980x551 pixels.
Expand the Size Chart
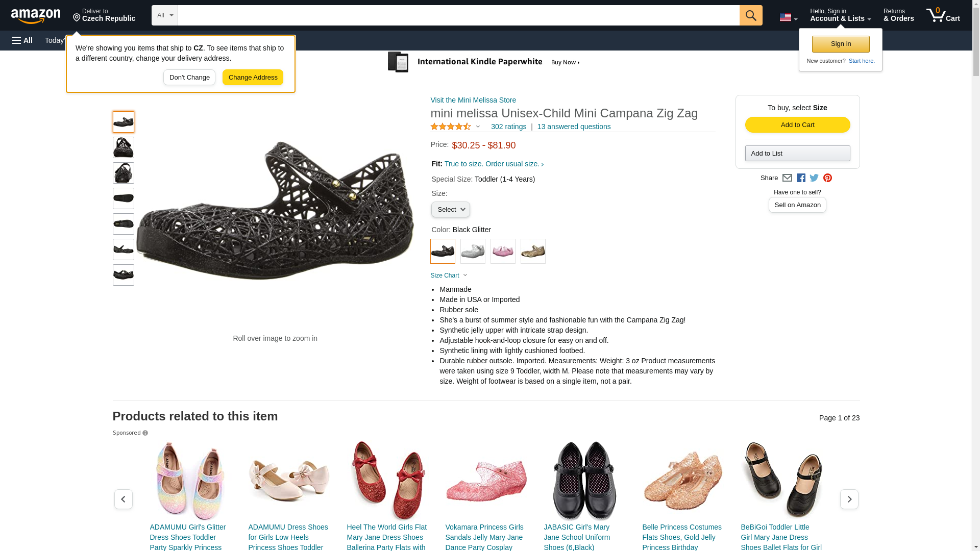tap(449, 275)
